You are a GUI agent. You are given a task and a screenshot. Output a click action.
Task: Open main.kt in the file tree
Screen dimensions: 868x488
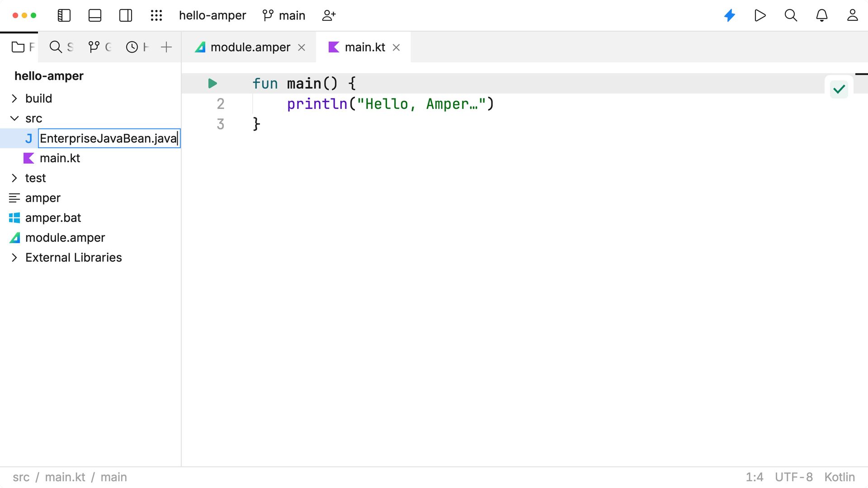[60, 158]
